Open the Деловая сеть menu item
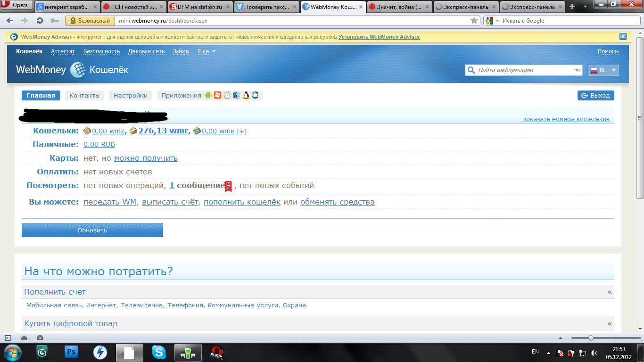This screenshot has height=362, width=644. tap(146, 51)
